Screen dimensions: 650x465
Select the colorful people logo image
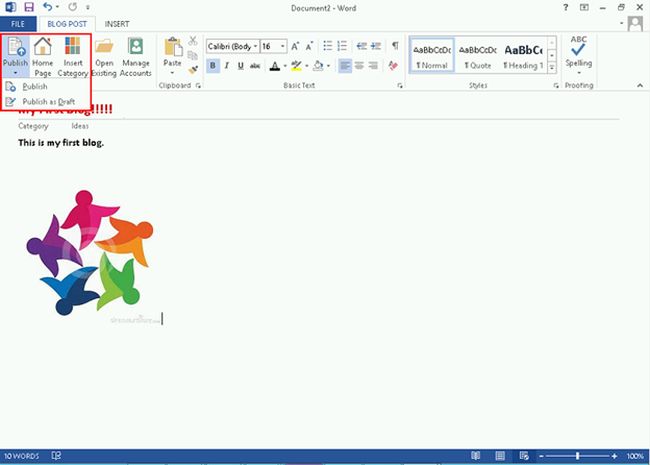(90, 253)
